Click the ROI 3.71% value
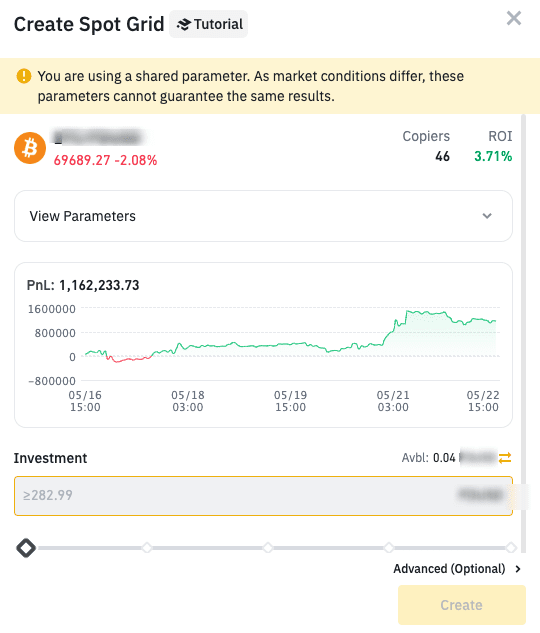The height and width of the screenshot is (633, 540). (493, 156)
